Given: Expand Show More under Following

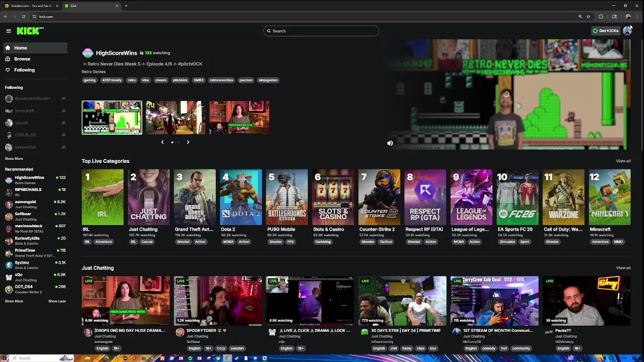Looking at the screenshot, I should [x=14, y=158].
